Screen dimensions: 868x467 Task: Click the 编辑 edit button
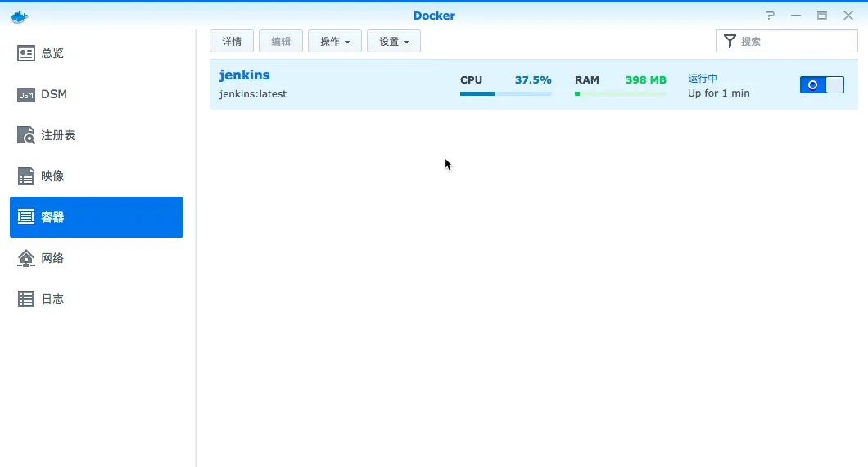(281, 41)
